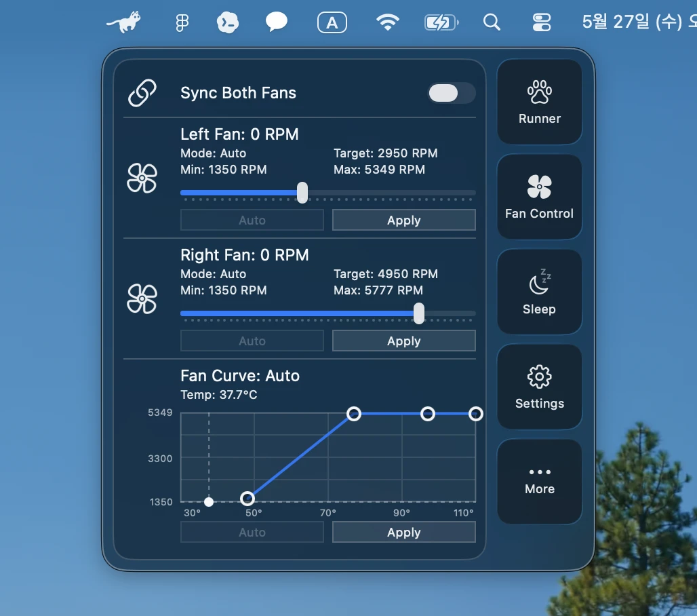The width and height of the screenshot is (697, 616).
Task: Open the Runner tab with paw icon
Action: coord(539,102)
